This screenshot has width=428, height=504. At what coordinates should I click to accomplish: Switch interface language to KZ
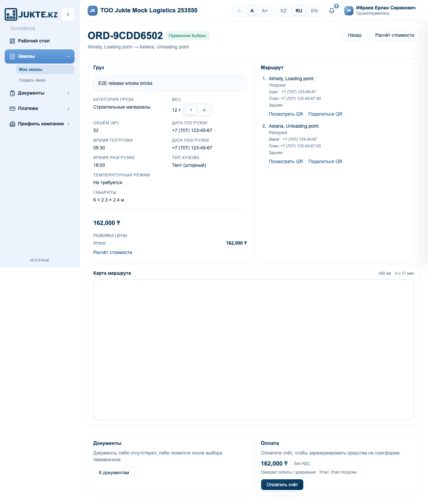[284, 11]
